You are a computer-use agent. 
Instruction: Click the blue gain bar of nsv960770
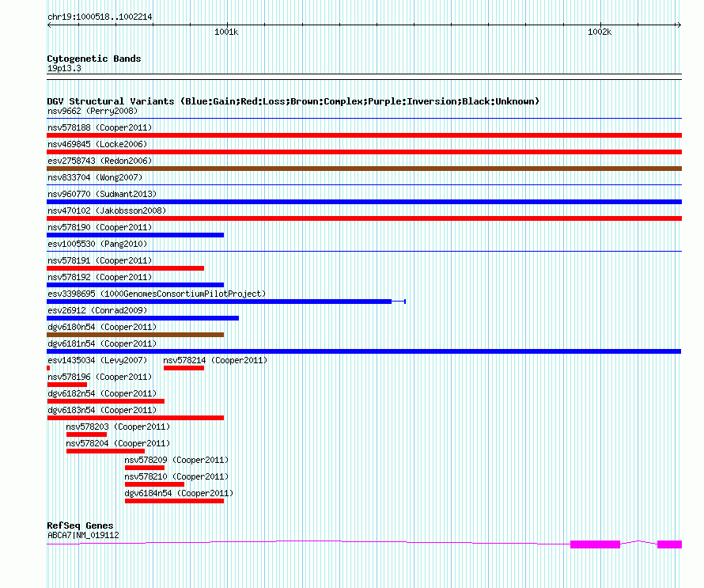[364, 202]
